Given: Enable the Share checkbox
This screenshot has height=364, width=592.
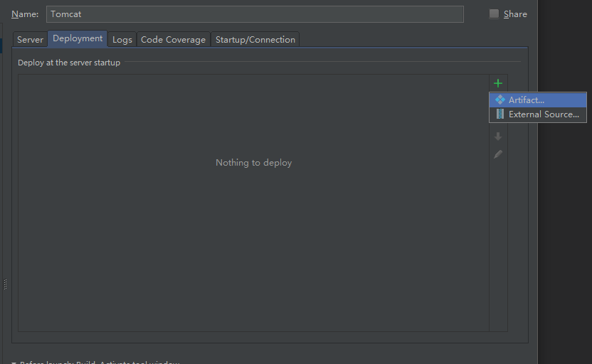Looking at the screenshot, I should pyautogui.click(x=494, y=14).
